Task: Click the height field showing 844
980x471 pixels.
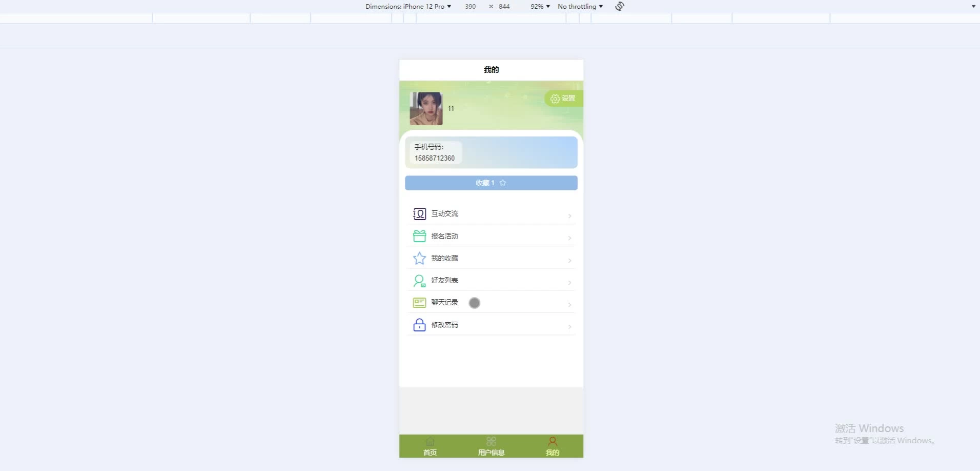Action: [504, 6]
